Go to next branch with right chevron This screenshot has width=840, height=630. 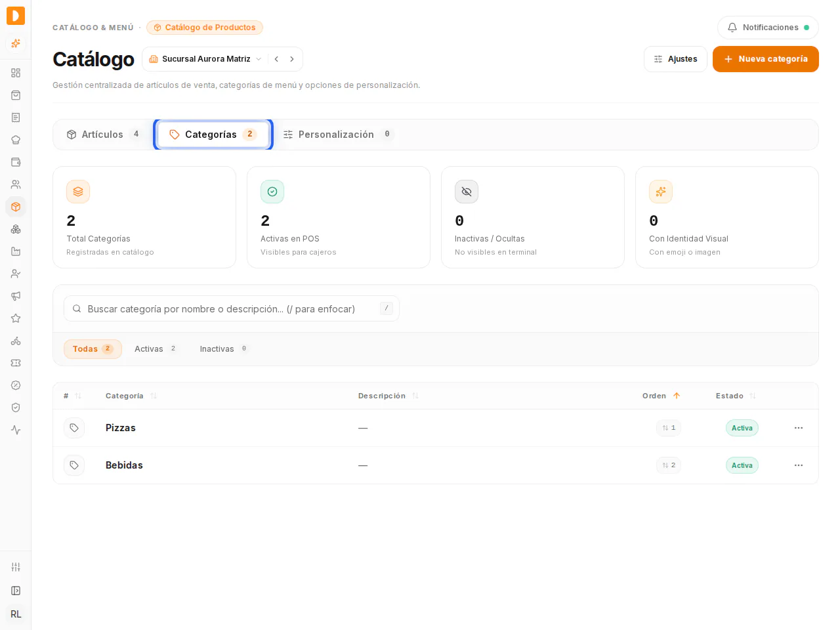(x=292, y=59)
